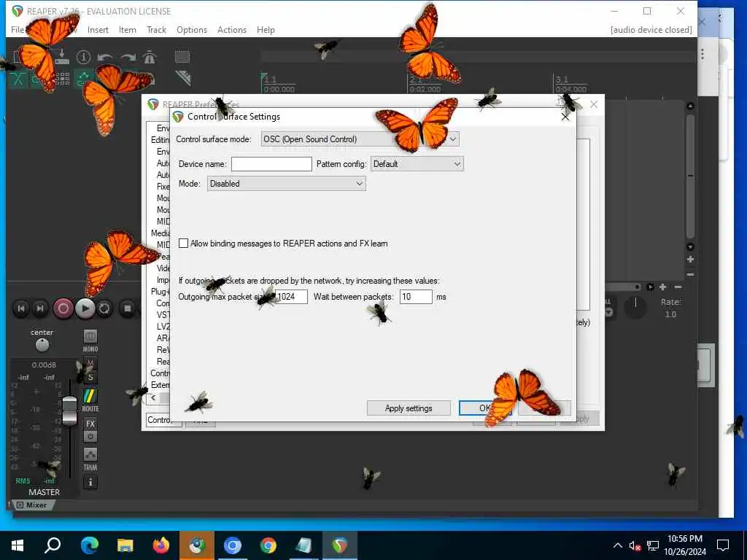Image resolution: width=747 pixels, height=560 pixels.
Task: Click the master volume fader handle
Action: click(69, 410)
